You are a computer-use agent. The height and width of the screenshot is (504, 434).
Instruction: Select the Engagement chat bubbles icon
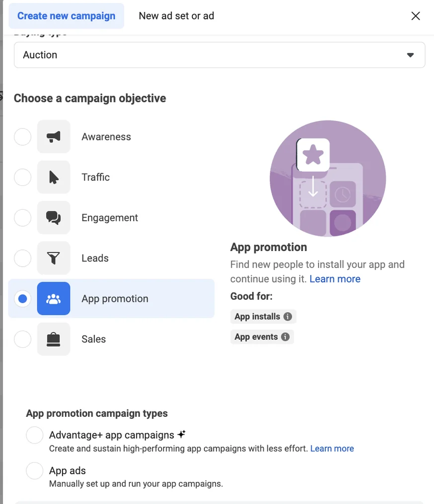point(53,218)
